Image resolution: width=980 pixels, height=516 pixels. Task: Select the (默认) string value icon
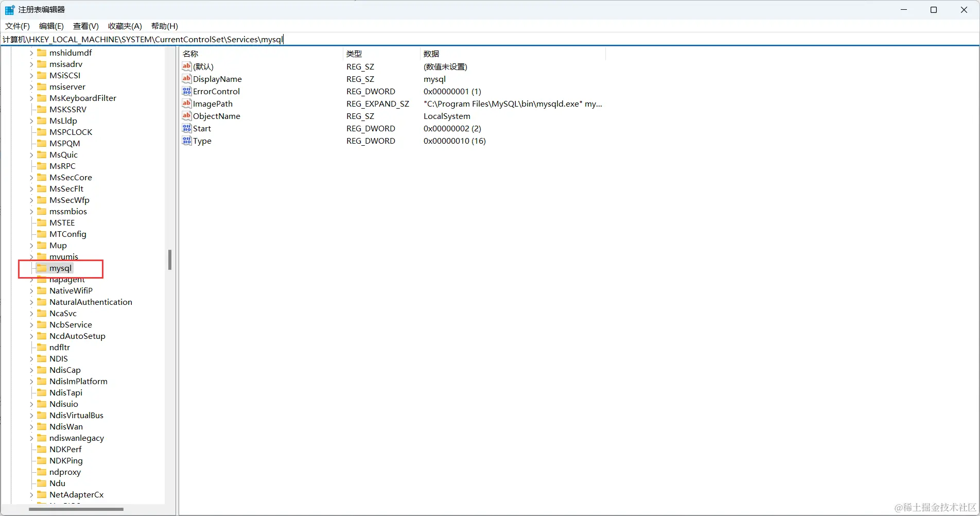click(x=187, y=66)
